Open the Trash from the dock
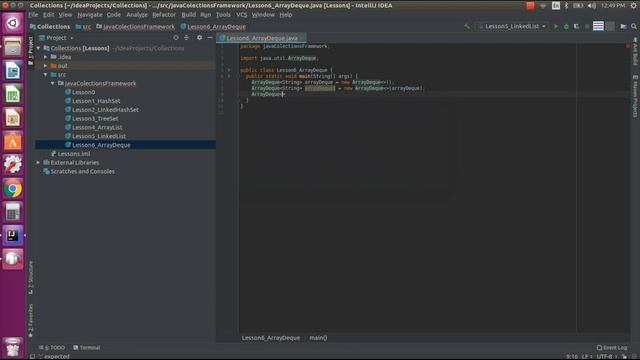The height and width of the screenshot is (360, 640). point(13,347)
